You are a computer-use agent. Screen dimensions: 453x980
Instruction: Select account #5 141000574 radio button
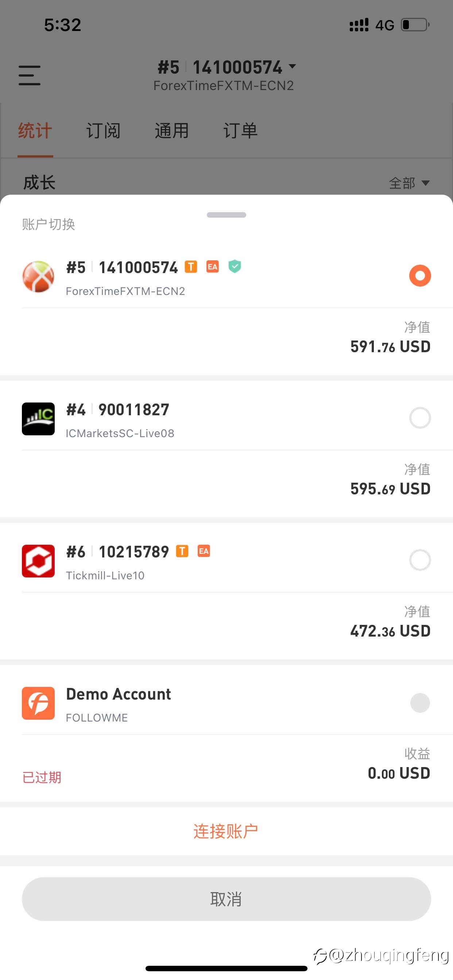pyautogui.click(x=420, y=275)
